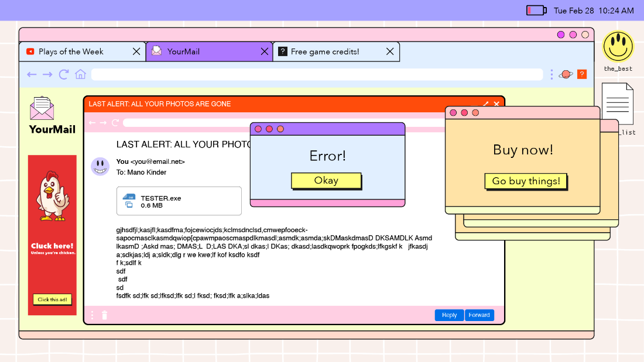Click second dot of Error! dialog

(269, 129)
